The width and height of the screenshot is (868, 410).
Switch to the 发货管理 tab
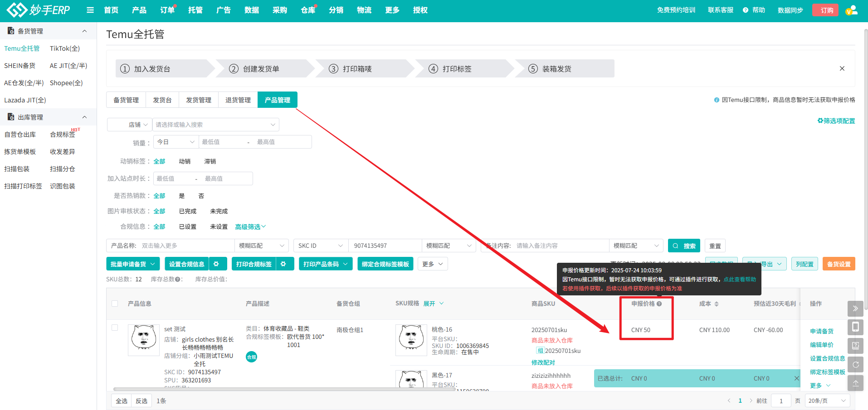(199, 100)
